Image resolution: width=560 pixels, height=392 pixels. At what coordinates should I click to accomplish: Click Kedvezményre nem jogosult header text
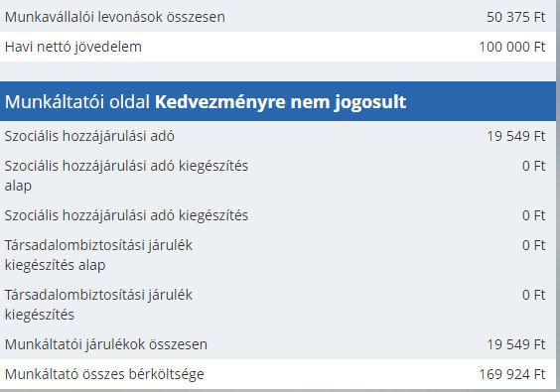click(x=280, y=102)
